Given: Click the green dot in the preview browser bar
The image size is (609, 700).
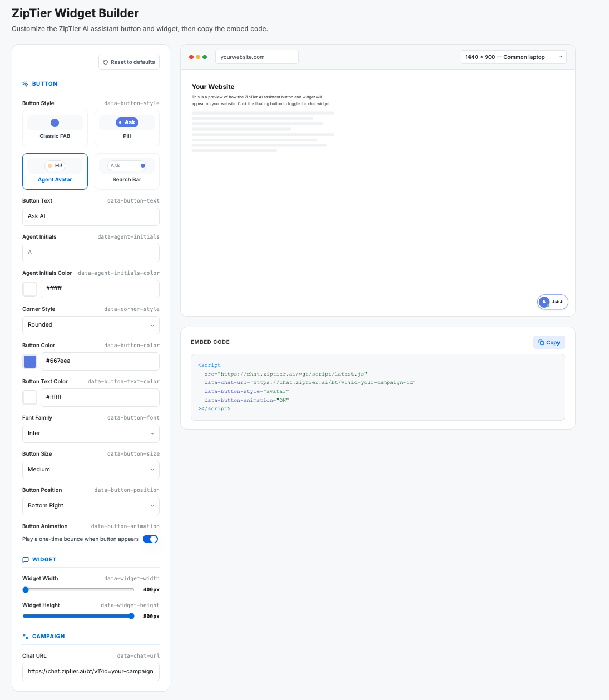Looking at the screenshot, I should click(205, 57).
